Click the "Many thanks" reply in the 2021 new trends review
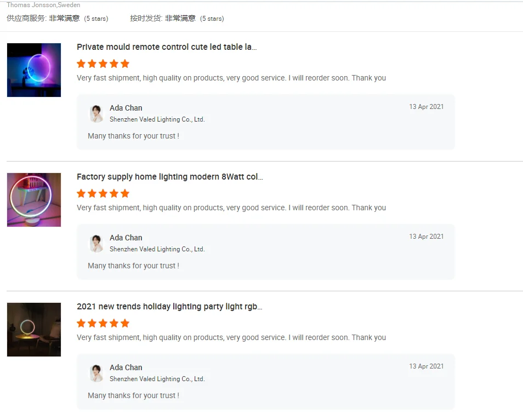523x420 pixels. pos(133,395)
